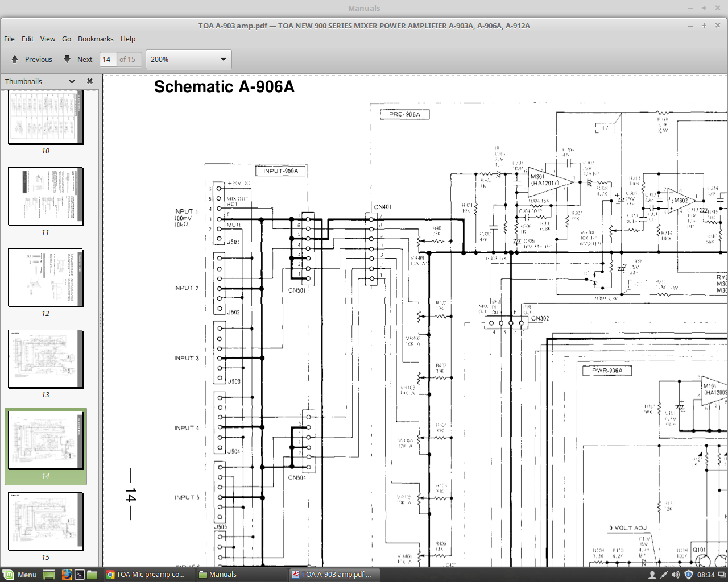Click the Schematic A-906A heading
The height and width of the screenshot is (582, 728).
point(224,86)
